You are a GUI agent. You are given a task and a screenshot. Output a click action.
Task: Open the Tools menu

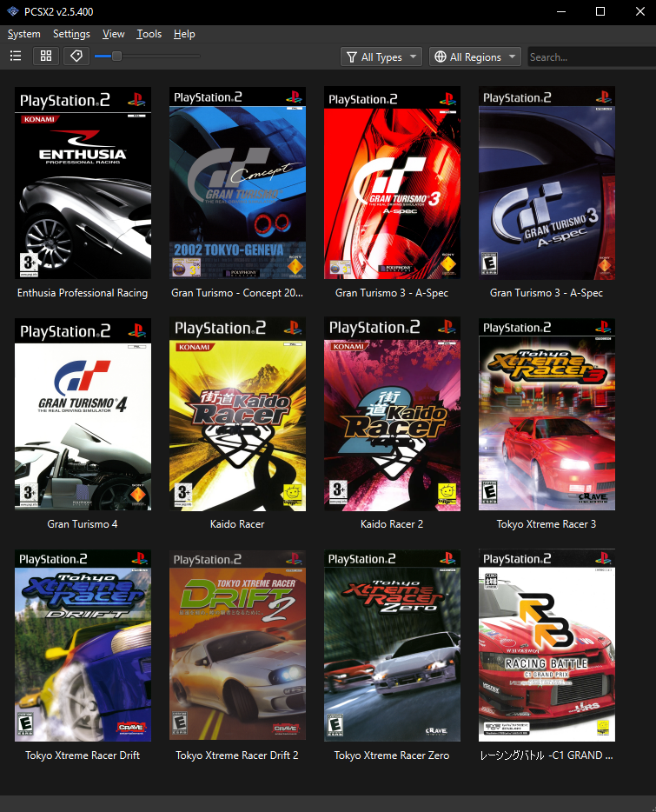(149, 34)
